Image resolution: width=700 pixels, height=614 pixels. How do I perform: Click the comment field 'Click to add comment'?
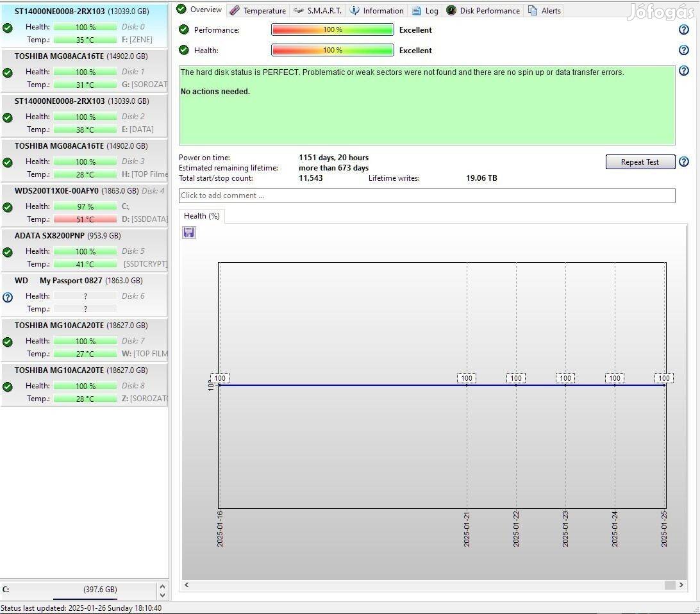tap(427, 195)
